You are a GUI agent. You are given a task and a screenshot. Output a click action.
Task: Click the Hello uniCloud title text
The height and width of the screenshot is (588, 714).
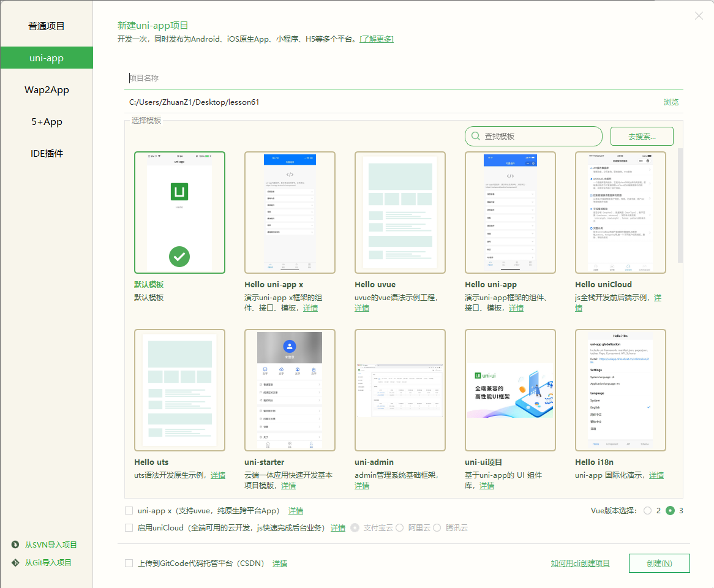click(x=603, y=284)
